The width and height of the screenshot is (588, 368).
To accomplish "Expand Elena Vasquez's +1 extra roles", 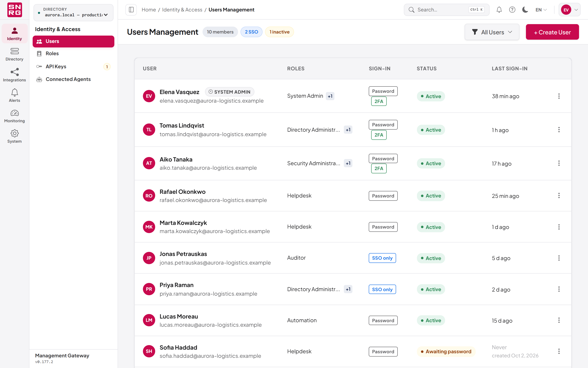I will [x=330, y=96].
